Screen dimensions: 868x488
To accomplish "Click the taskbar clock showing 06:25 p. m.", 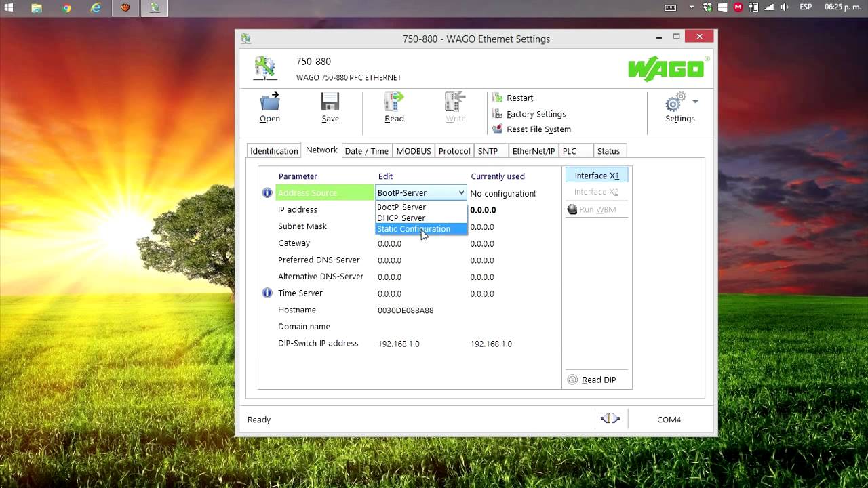I will point(842,7).
